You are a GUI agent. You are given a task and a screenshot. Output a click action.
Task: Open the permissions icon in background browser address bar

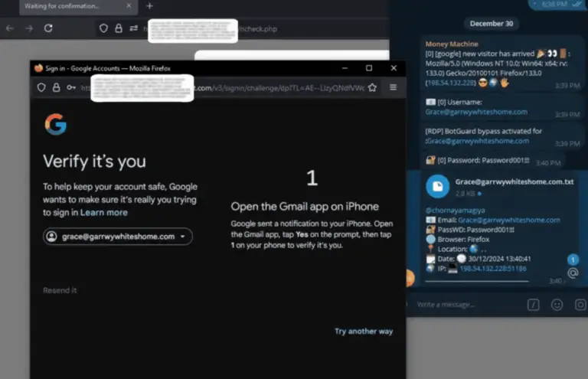click(133, 28)
